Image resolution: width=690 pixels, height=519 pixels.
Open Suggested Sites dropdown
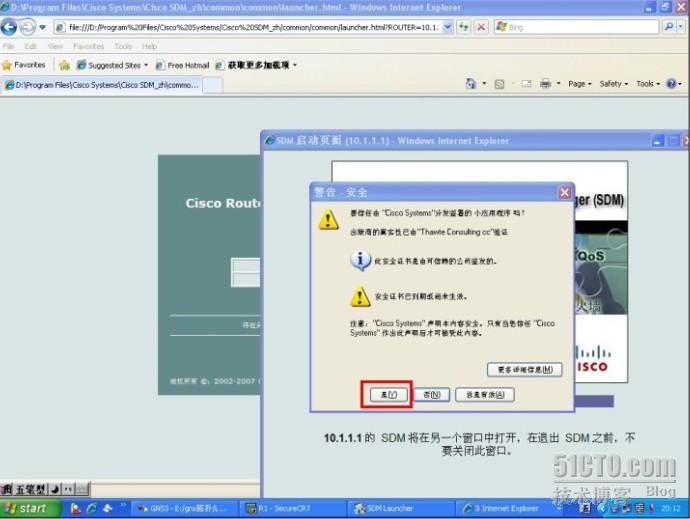[x=112, y=65]
